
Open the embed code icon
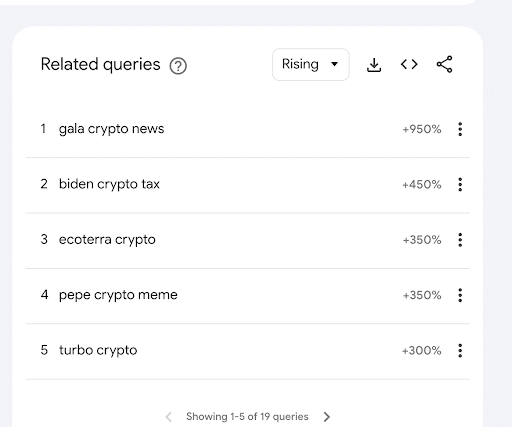[409, 64]
